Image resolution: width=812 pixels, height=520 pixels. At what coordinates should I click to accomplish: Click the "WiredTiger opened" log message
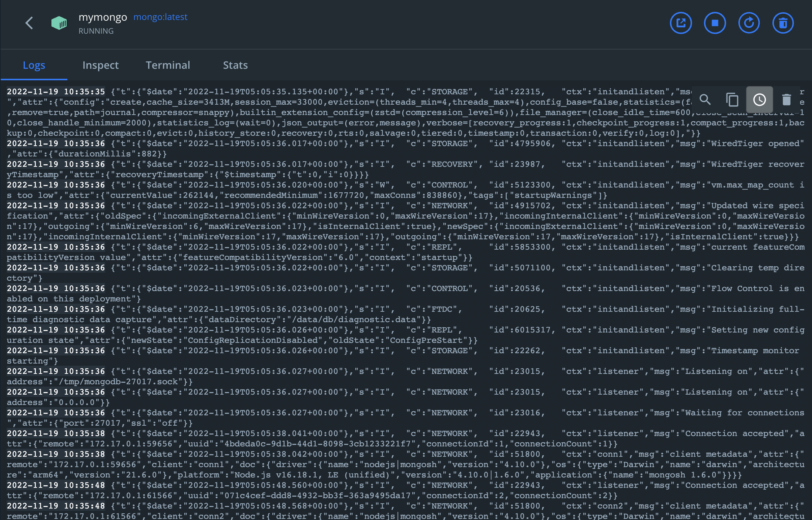755,143
